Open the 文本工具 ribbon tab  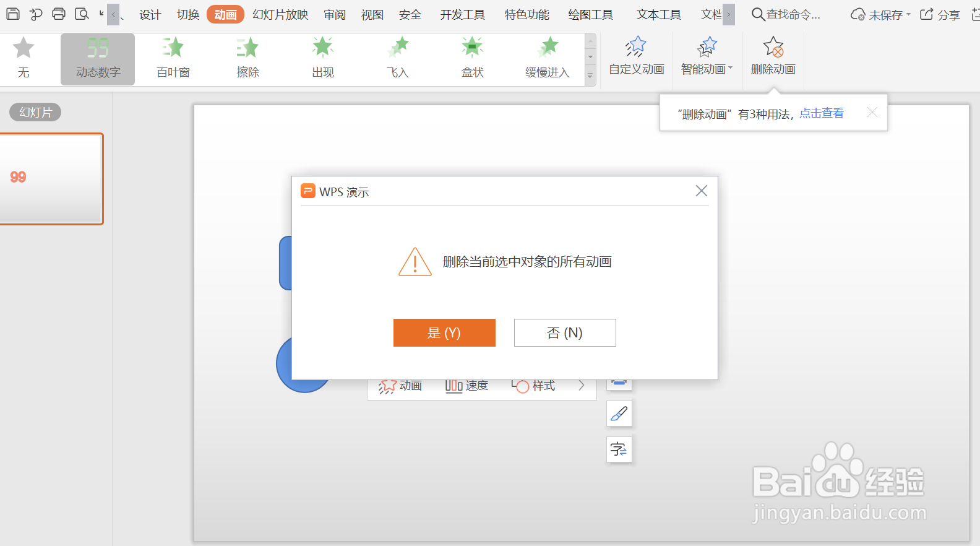[659, 15]
